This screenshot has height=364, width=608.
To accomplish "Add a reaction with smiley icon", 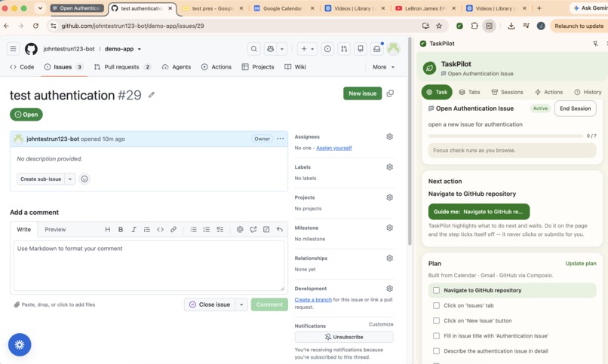I will [84, 179].
